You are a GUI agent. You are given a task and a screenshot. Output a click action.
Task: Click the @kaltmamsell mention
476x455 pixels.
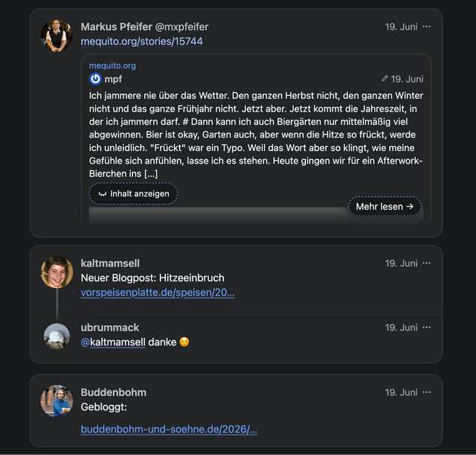[x=113, y=342]
